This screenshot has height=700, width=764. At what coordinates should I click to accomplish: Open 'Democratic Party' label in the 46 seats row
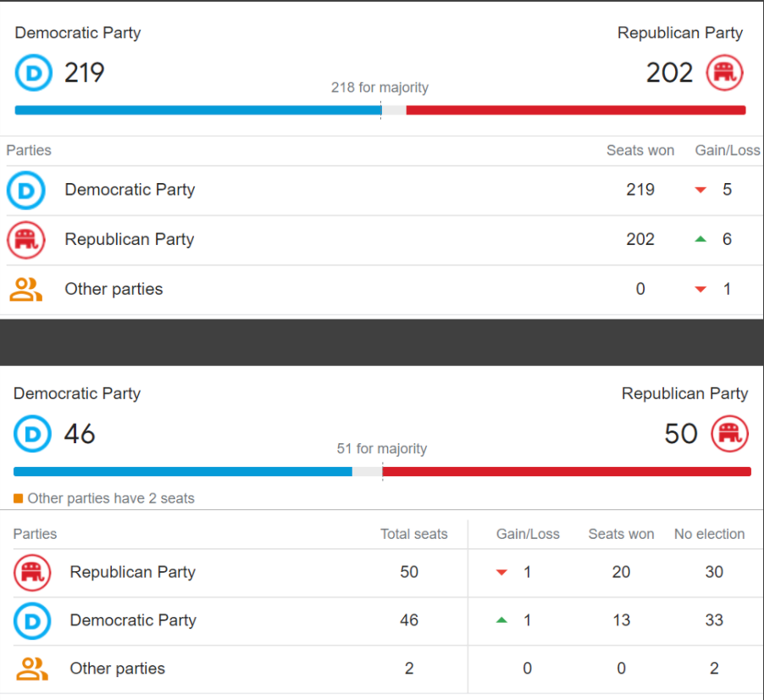tap(133, 620)
